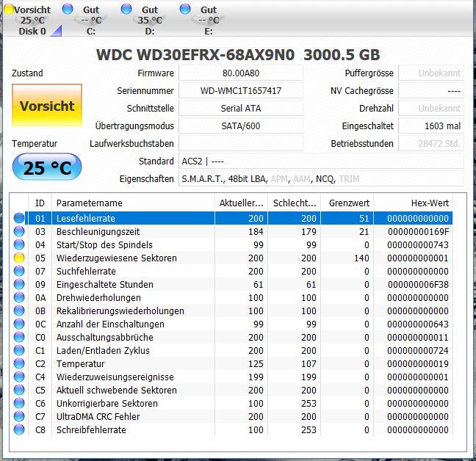The height and width of the screenshot is (461, 476).
Task: Click the Schlecht... column header
Action: tap(294, 203)
